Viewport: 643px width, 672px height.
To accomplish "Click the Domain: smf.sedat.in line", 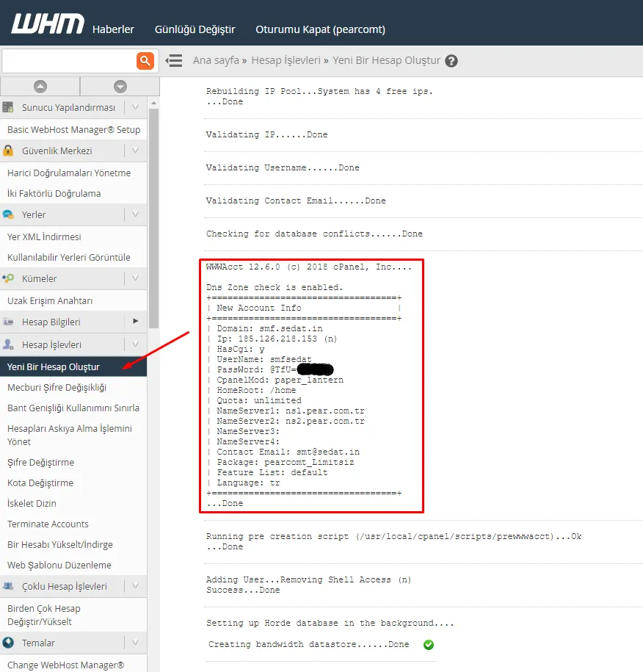I will coord(269,329).
